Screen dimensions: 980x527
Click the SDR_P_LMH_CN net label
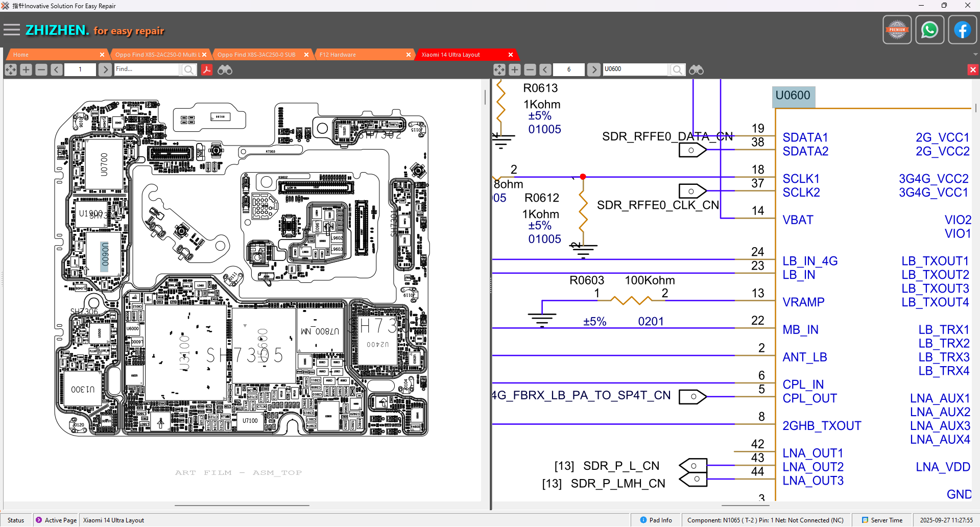pyautogui.click(x=618, y=484)
